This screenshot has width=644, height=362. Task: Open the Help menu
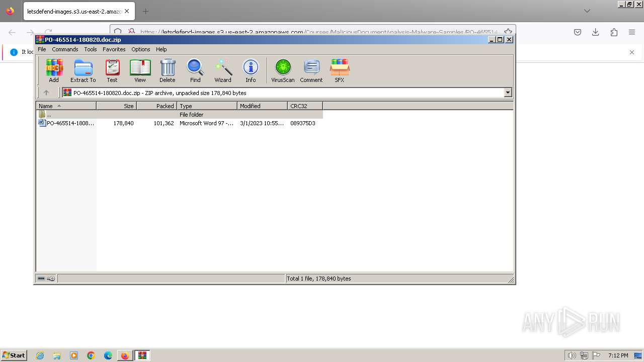pos(162,49)
